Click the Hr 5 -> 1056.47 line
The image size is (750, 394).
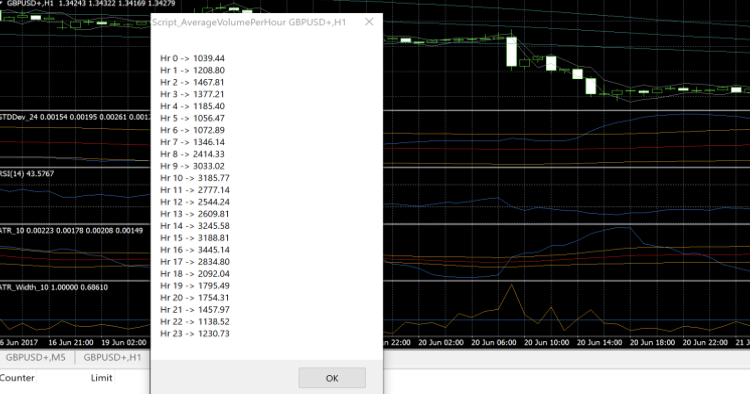pos(192,118)
